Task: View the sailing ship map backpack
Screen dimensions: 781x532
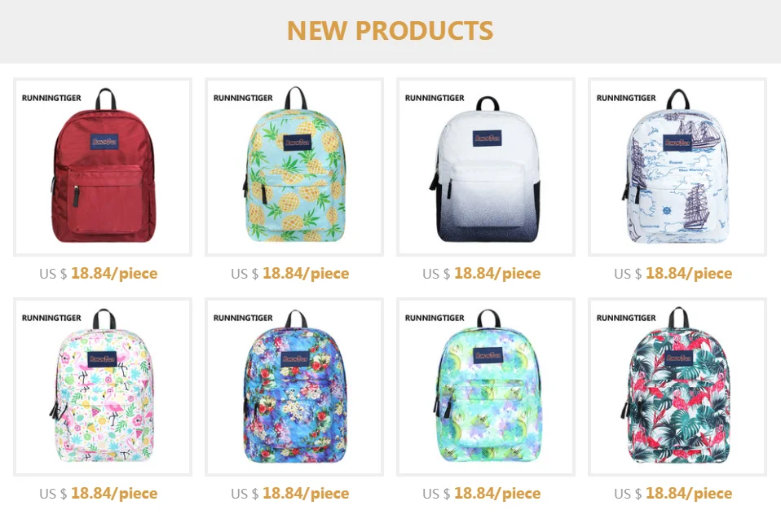Action: [677, 167]
